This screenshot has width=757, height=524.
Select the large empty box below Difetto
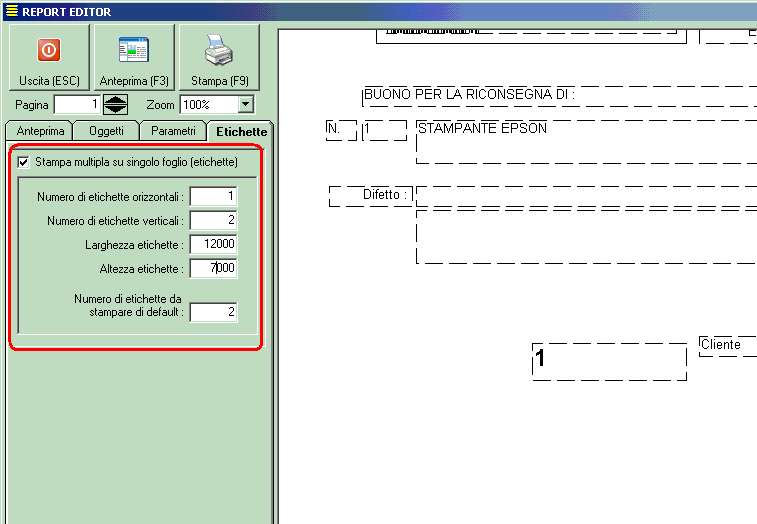pos(586,237)
